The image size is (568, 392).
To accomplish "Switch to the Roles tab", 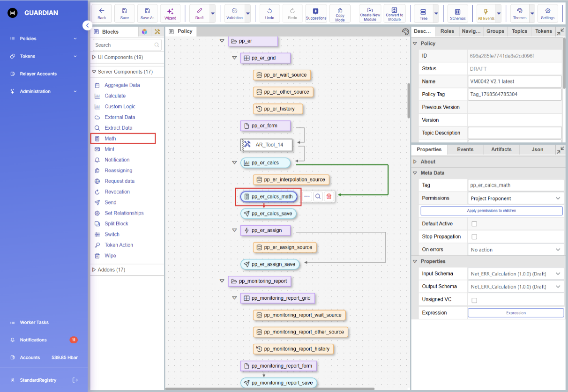I will coord(447,31).
